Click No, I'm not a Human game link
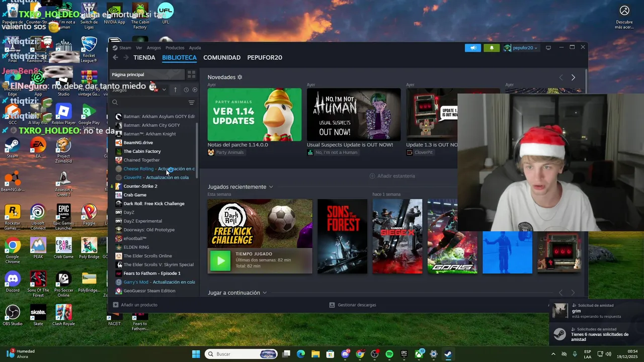 336,152
